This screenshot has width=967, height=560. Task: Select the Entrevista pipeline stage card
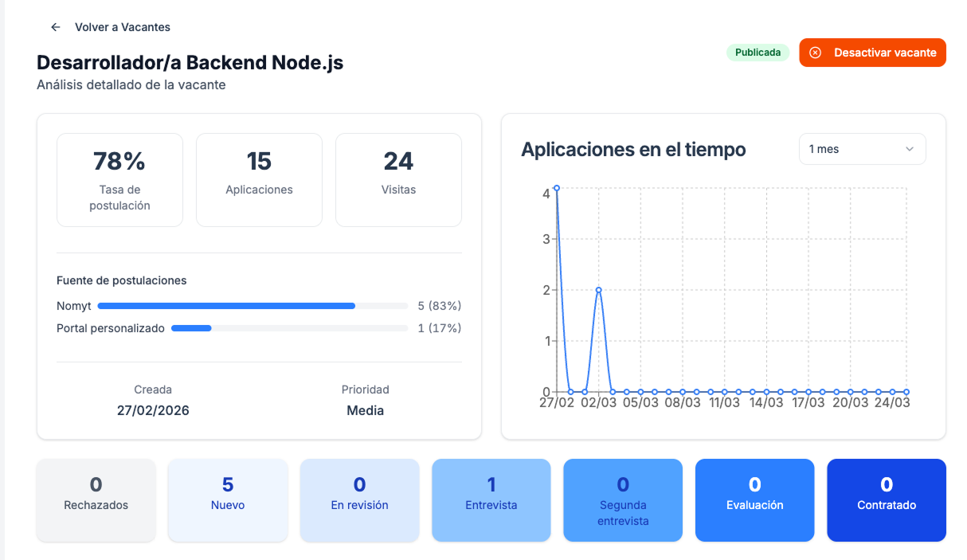click(491, 499)
